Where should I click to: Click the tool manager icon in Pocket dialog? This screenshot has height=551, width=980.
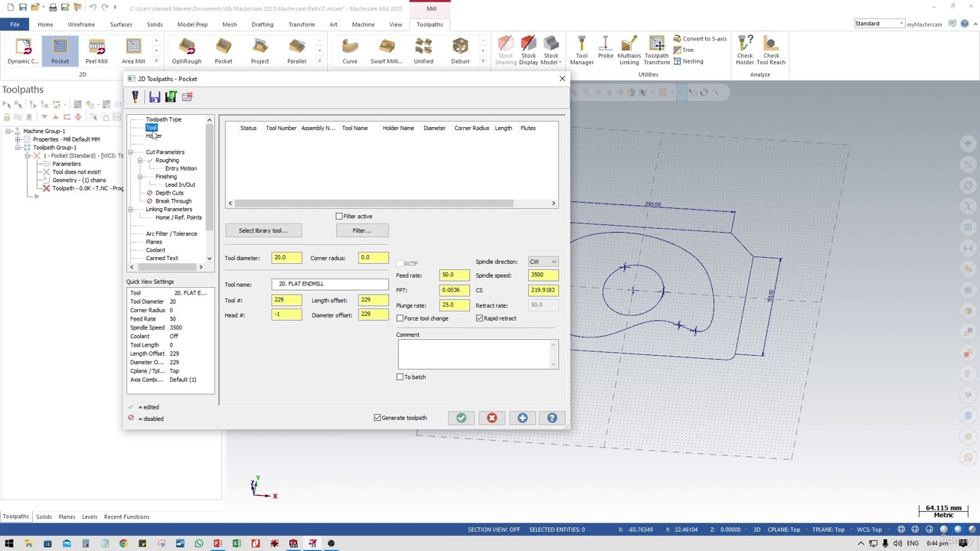tap(136, 97)
